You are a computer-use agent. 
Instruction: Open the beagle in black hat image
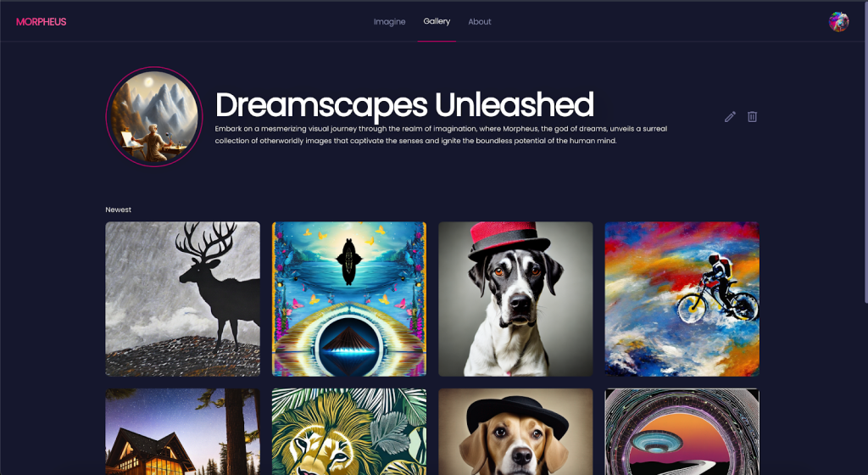click(515, 432)
